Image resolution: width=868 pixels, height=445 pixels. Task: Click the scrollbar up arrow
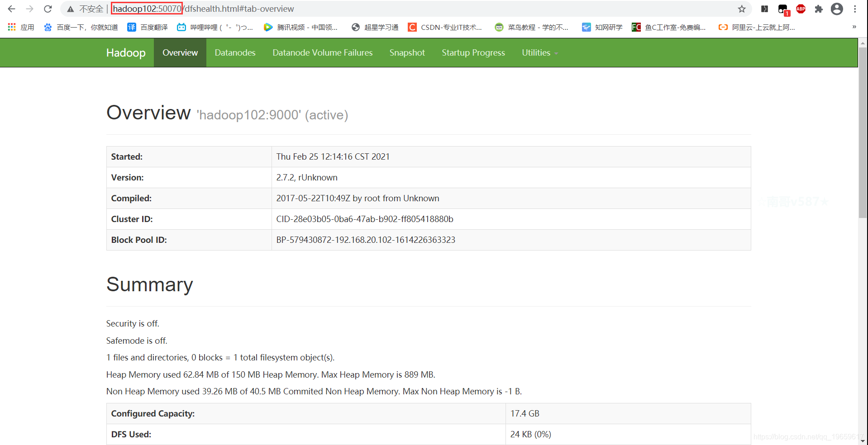click(863, 43)
